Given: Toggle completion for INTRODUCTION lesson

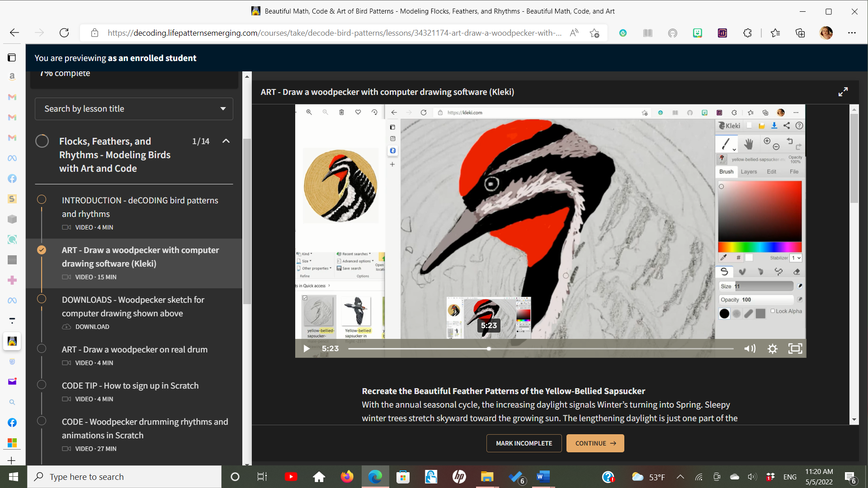Looking at the screenshot, I should coord(42,199).
